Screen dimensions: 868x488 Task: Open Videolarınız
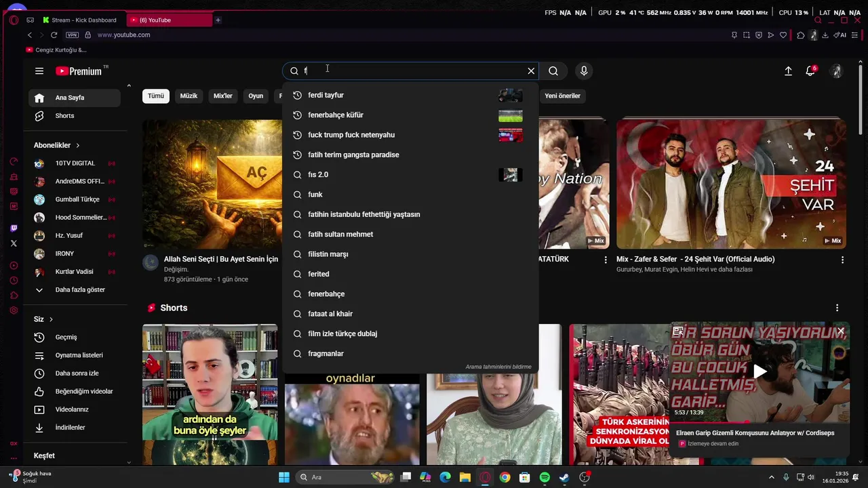pos(75,409)
